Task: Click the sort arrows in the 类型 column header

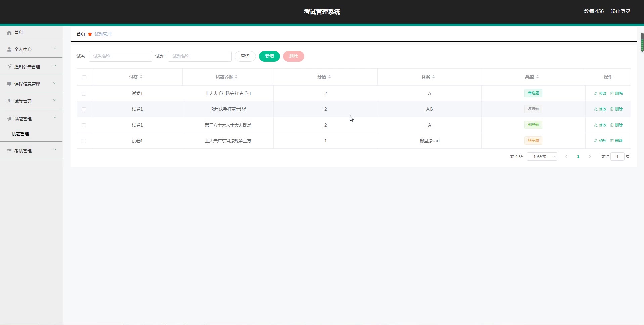Action: (x=538, y=77)
